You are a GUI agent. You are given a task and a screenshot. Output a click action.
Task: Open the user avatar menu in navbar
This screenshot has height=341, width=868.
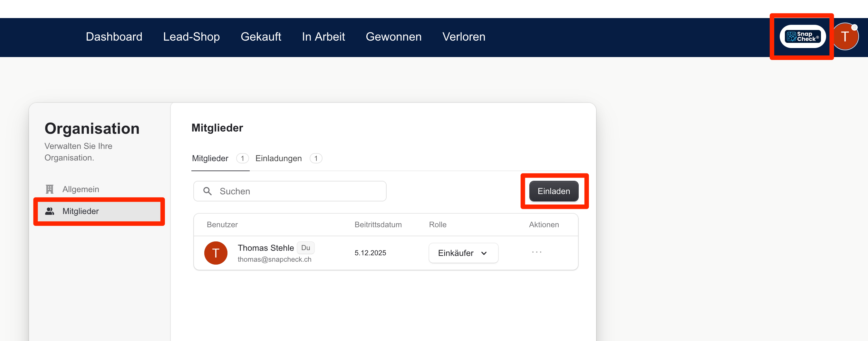tap(845, 36)
